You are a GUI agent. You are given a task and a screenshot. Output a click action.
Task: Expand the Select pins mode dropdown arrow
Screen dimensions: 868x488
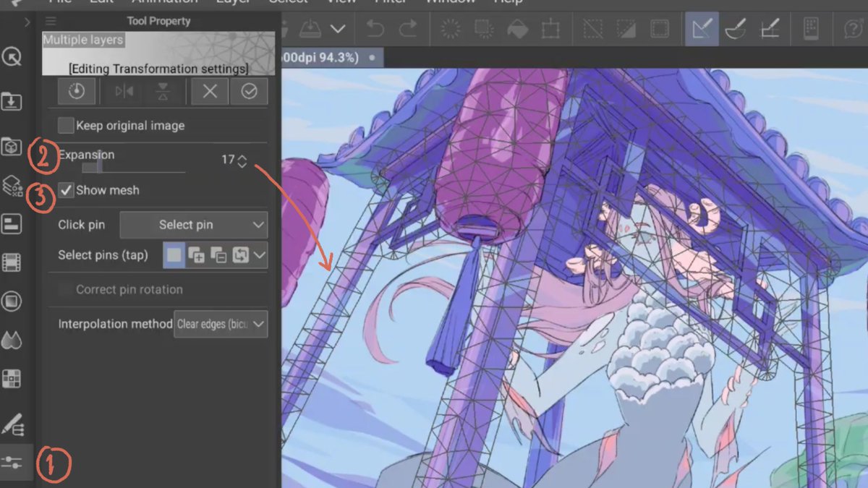260,255
